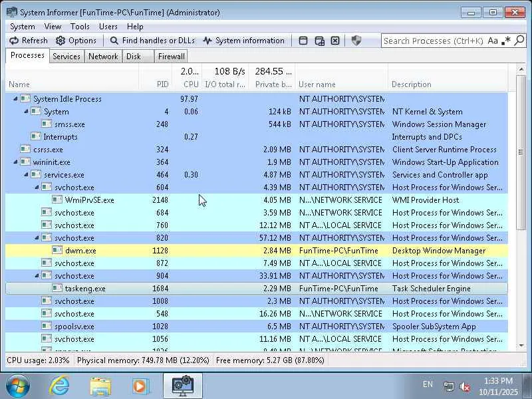Click the find window and thread icon

pyautogui.click(x=319, y=41)
